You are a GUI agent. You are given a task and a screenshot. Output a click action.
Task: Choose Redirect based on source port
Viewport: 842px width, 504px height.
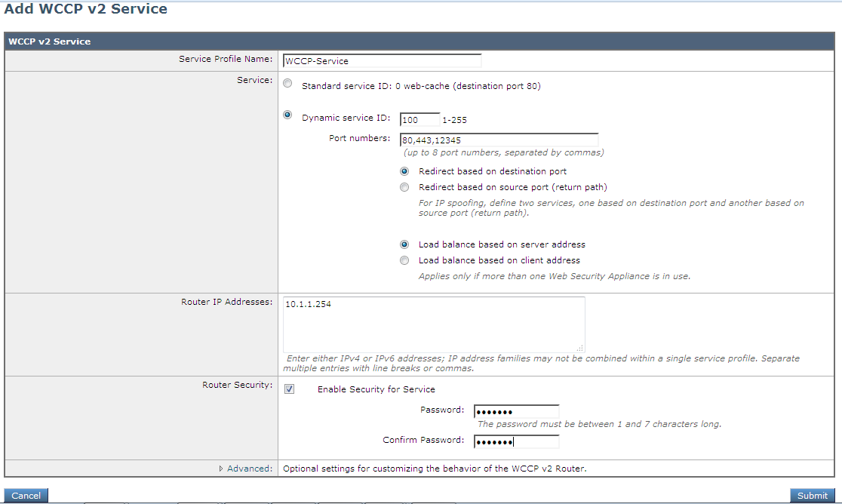coord(404,187)
